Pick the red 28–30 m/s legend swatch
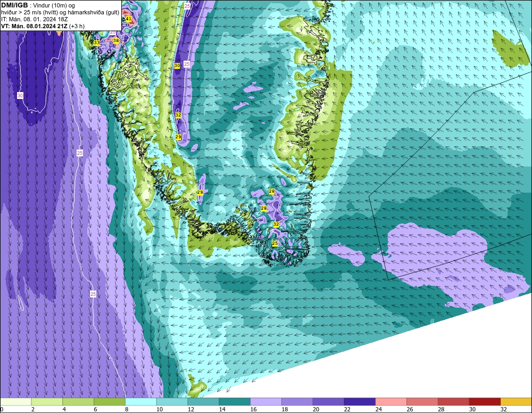 coord(454,402)
